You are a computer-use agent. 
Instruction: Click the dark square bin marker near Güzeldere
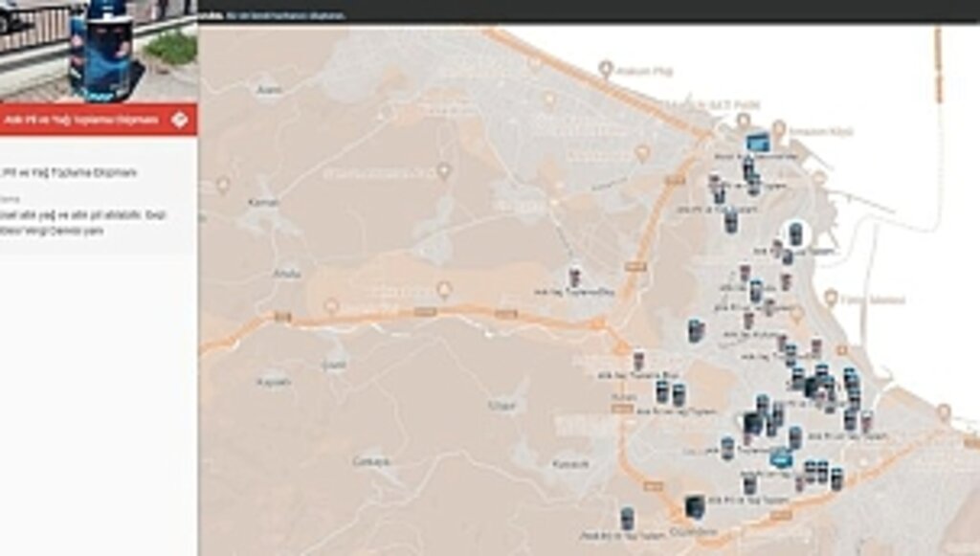click(x=695, y=505)
